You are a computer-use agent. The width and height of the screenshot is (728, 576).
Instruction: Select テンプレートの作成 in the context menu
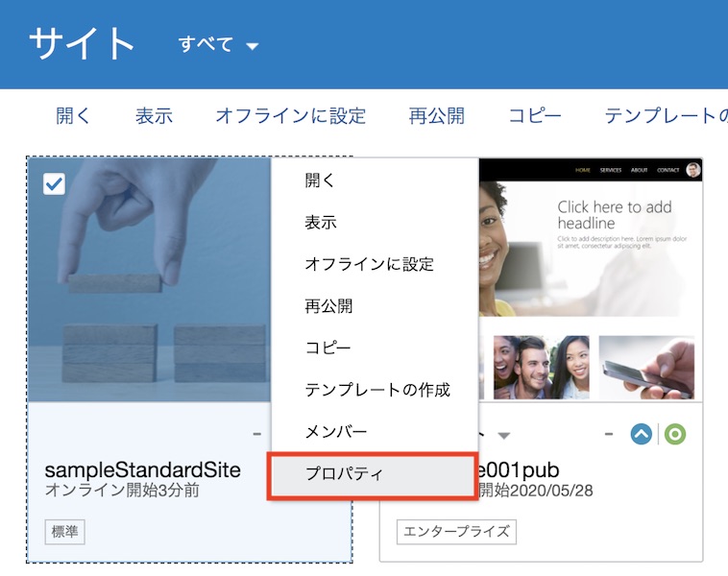pos(376,390)
